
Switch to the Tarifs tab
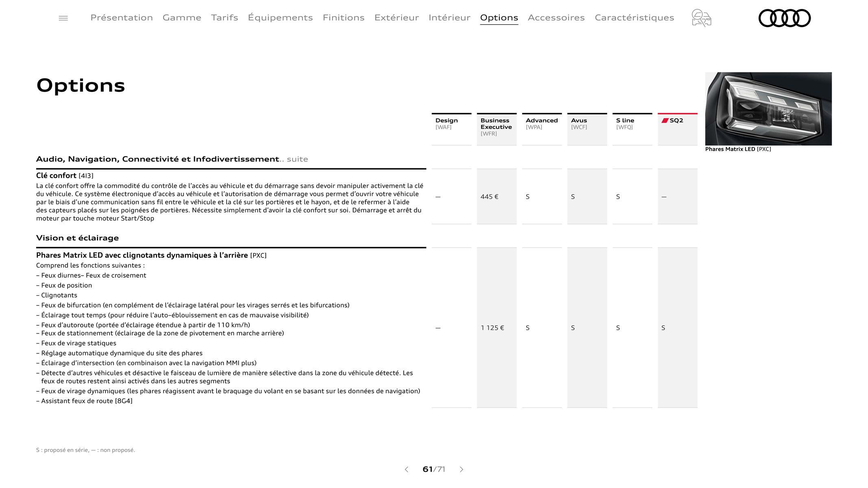[x=225, y=17]
